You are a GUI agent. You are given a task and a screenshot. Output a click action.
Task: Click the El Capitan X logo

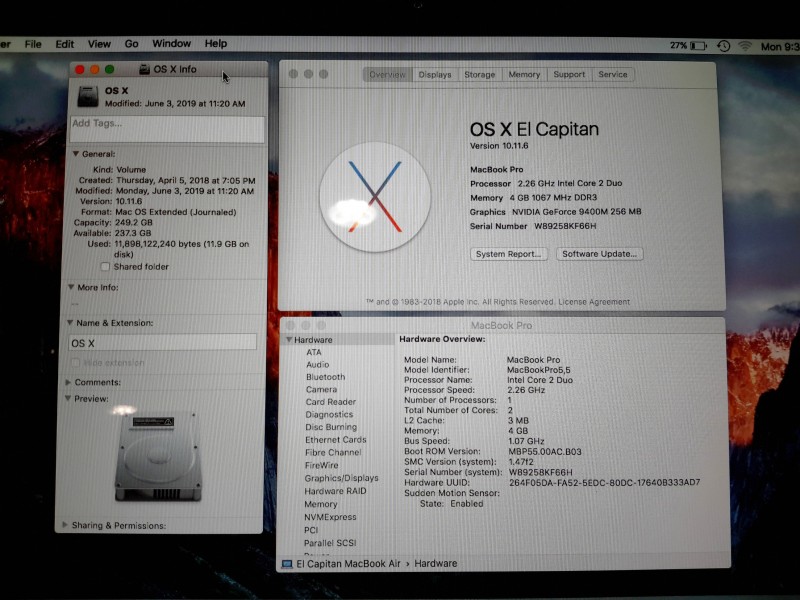pyautogui.click(x=375, y=197)
